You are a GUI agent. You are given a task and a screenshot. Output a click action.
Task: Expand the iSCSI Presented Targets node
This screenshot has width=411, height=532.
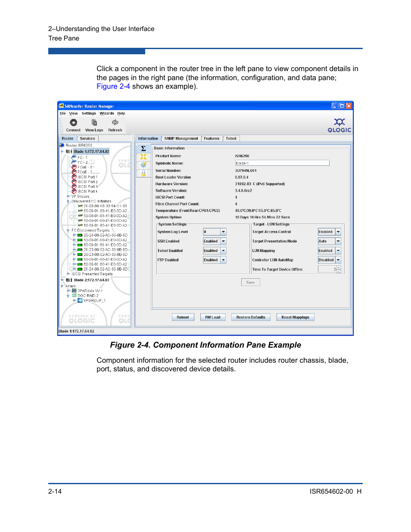pyautogui.click(x=68, y=274)
